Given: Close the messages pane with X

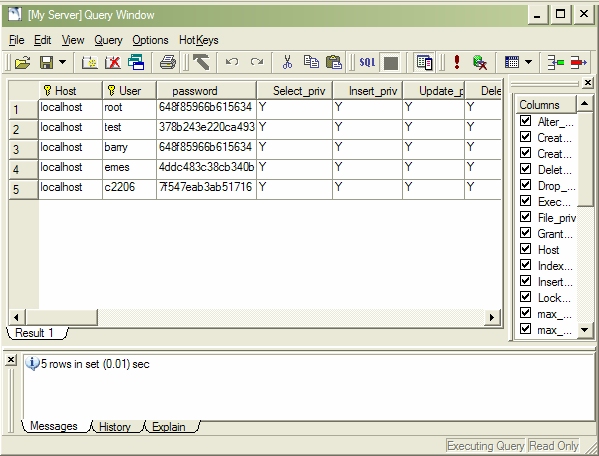Looking at the screenshot, I should pyautogui.click(x=11, y=360).
